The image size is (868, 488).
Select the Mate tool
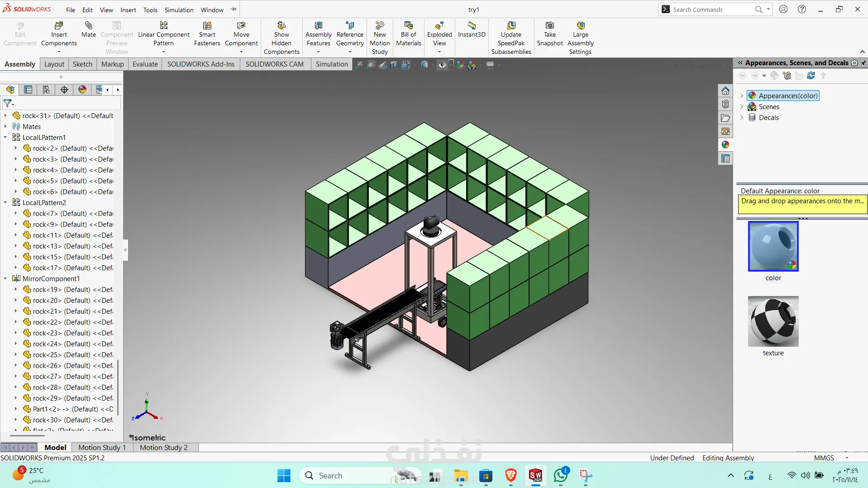(88, 30)
